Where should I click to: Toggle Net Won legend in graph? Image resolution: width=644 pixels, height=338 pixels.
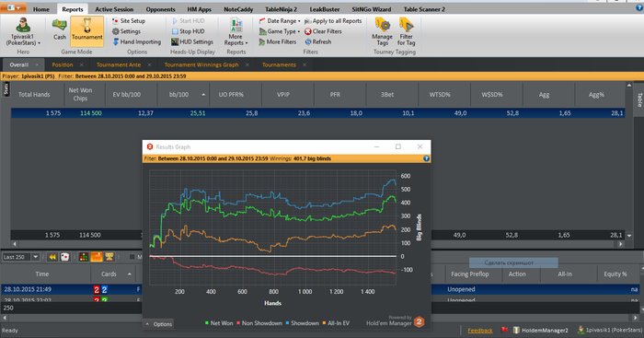(x=219, y=323)
